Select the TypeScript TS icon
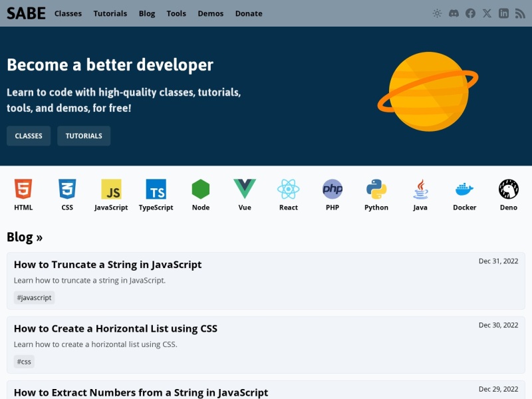The width and height of the screenshot is (532, 399). pyautogui.click(x=156, y=189)
